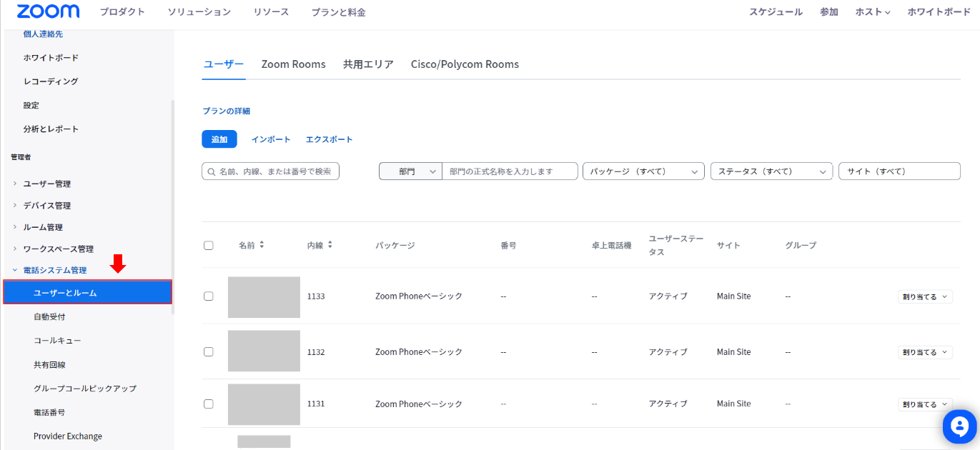Select ユーザーとルーム in sidebar

pyautogui.click(x=88, y=292)
